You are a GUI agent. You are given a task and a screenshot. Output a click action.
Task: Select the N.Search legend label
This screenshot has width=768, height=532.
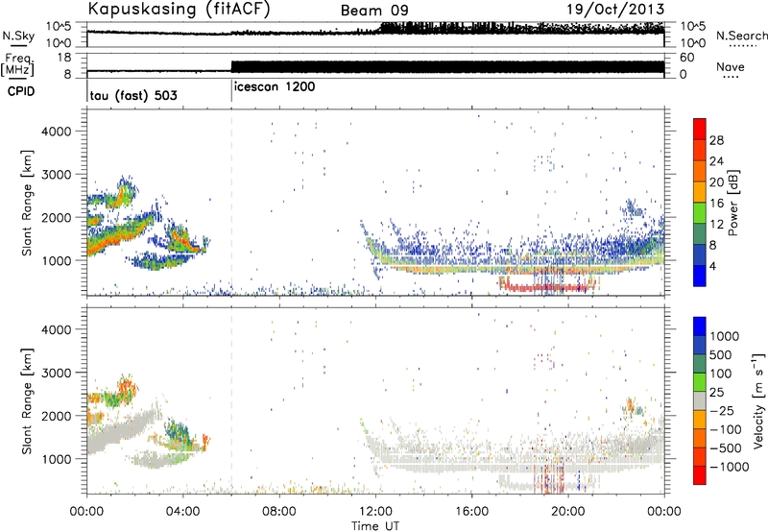click(741, 36)
